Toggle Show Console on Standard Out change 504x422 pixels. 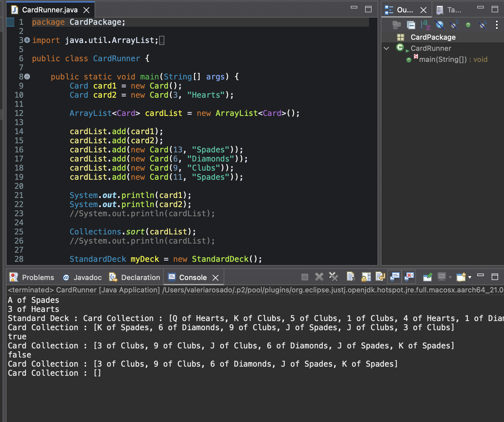pos(395,277)
